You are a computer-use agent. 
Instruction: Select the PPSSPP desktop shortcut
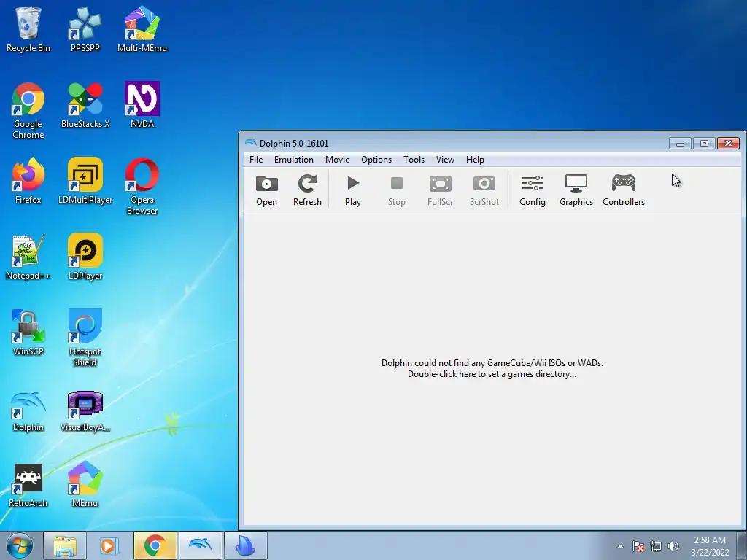85,29
